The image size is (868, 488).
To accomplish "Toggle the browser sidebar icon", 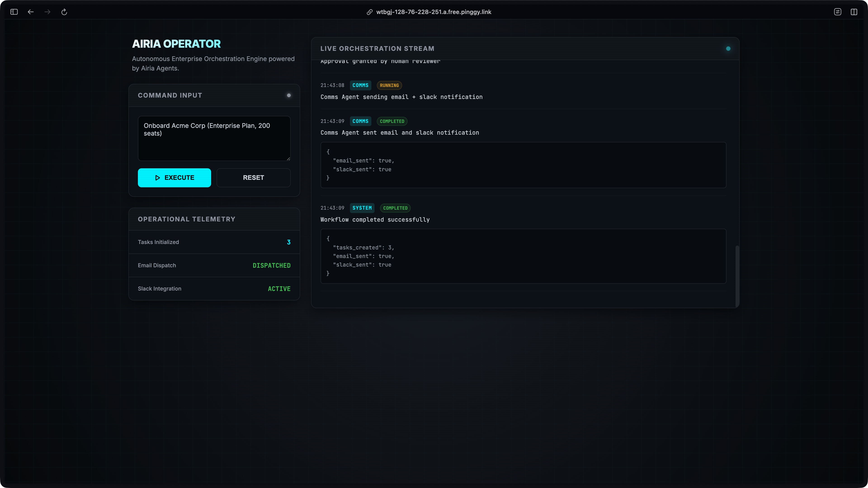I will pos(14,12).
